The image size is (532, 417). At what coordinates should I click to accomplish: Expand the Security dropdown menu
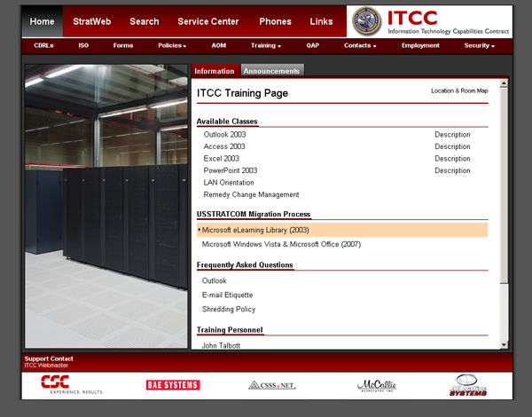(479, 45)
